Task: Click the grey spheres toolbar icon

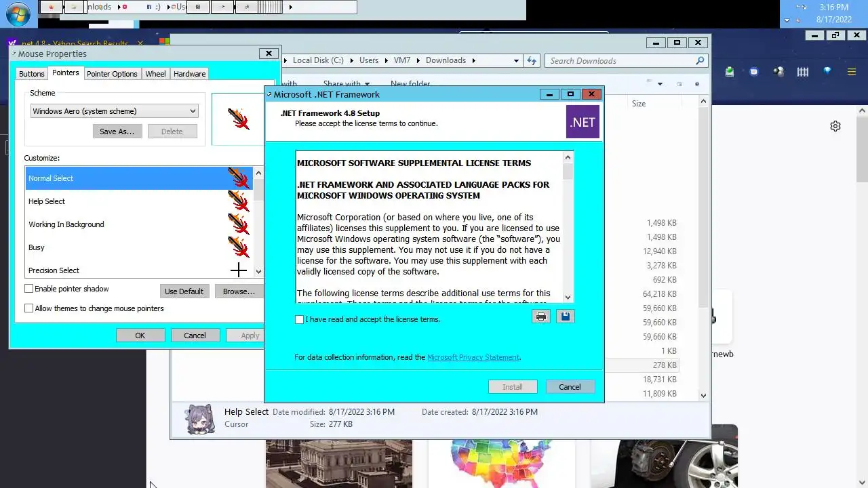Action: pyautogui.click(x=778, y=71)
